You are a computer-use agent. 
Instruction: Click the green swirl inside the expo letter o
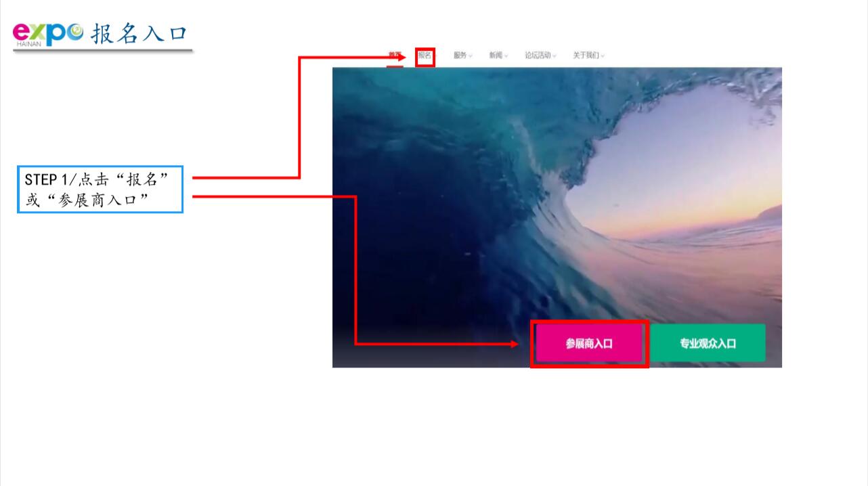(x=76, y=30)
